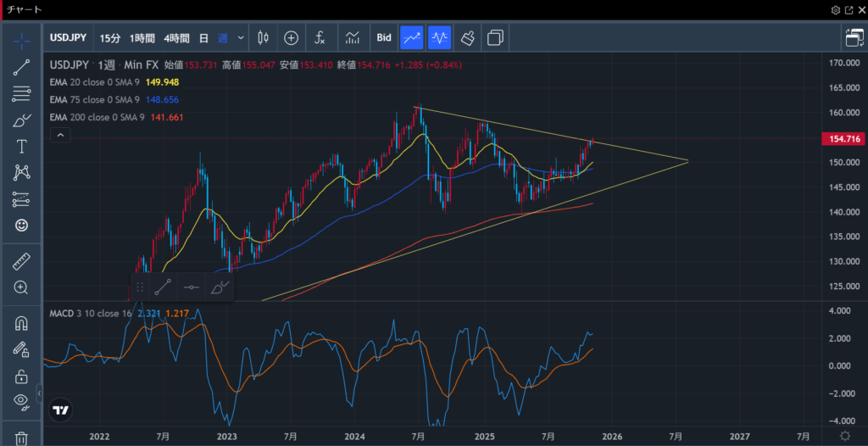
Task: Open the brush drawing tool
Action: click(22, 120)
